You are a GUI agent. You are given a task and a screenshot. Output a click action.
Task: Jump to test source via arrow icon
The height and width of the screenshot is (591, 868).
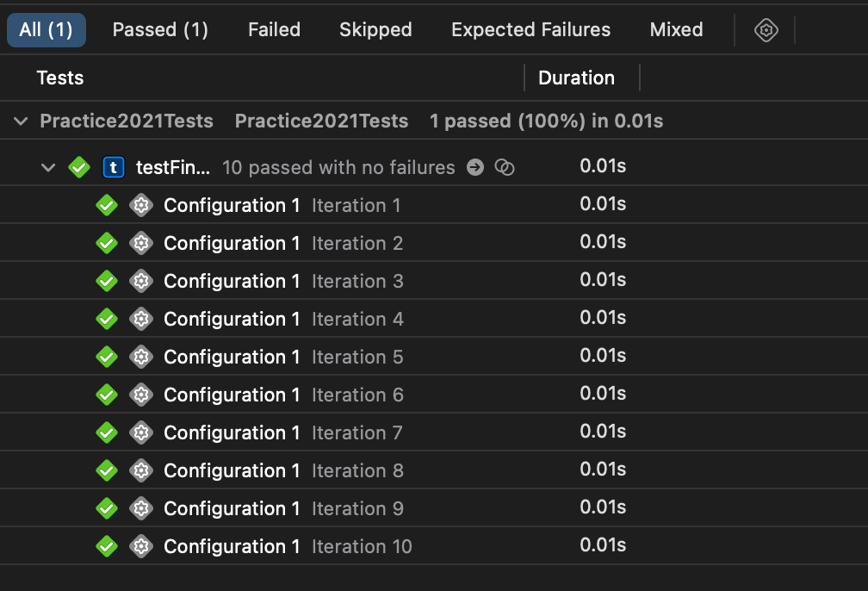tap(475, 167)
